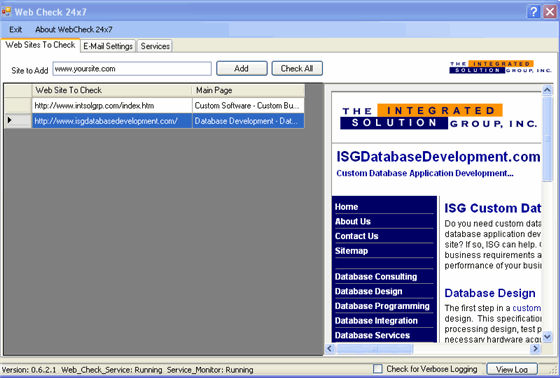This screenshot has height=378, width=560.
Task: Select the isgdatabasedevelopment.com URL cell
Action: coord(112,121)
